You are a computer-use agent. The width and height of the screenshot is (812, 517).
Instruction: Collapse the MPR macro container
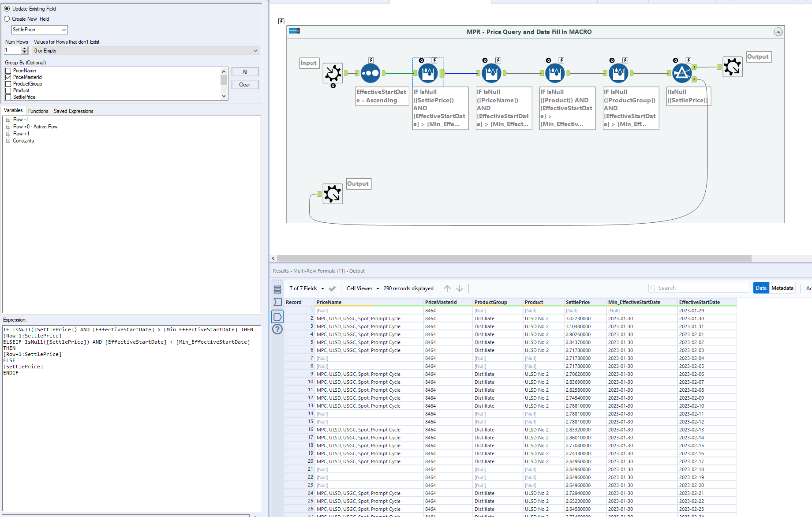[778, 32]
